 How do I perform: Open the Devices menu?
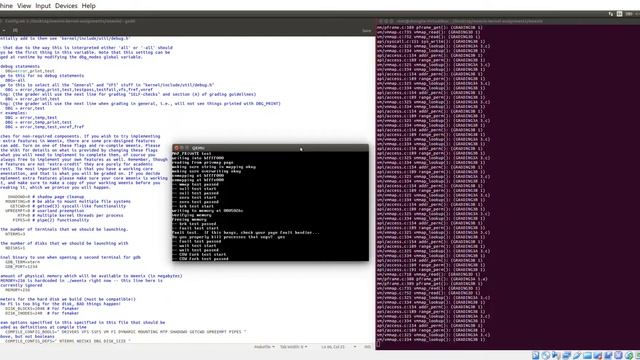coord(66,6)
